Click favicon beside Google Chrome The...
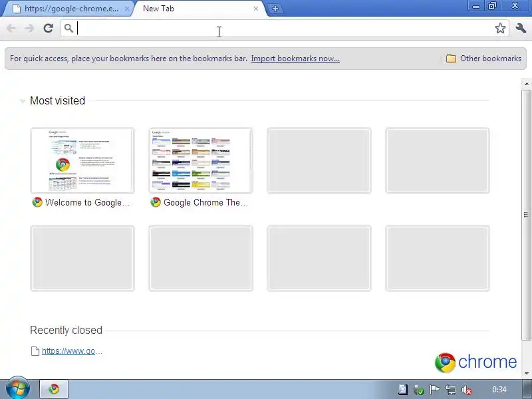 [x=156, y=202]
